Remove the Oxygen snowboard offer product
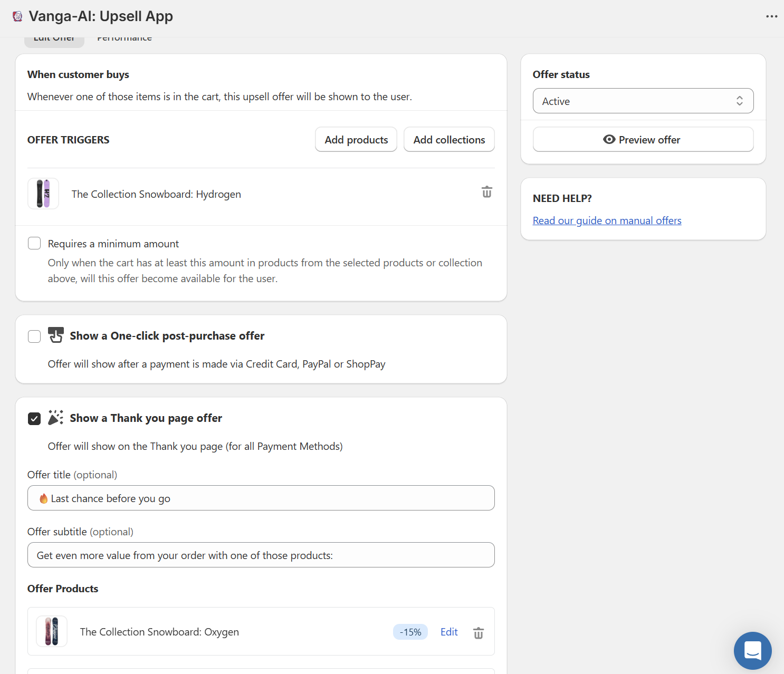This screenshot has height=674, width=784. pos(478,633)
